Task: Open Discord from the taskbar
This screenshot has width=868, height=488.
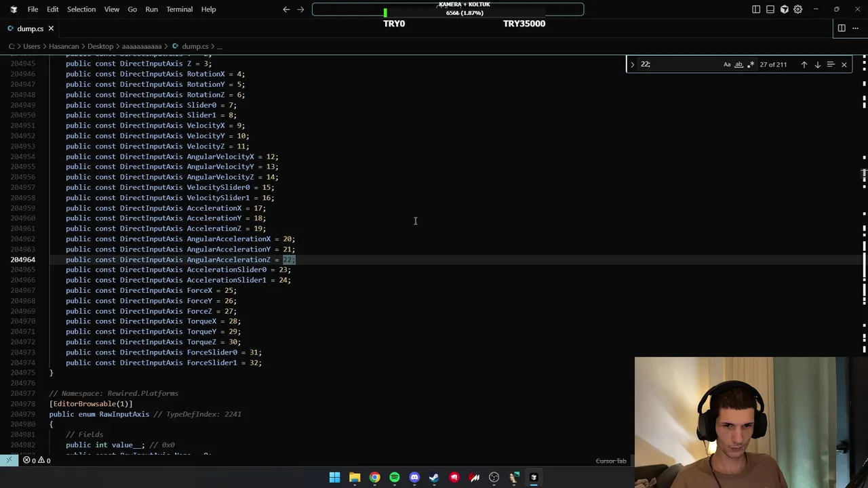Action: click(x=414, y=477)
